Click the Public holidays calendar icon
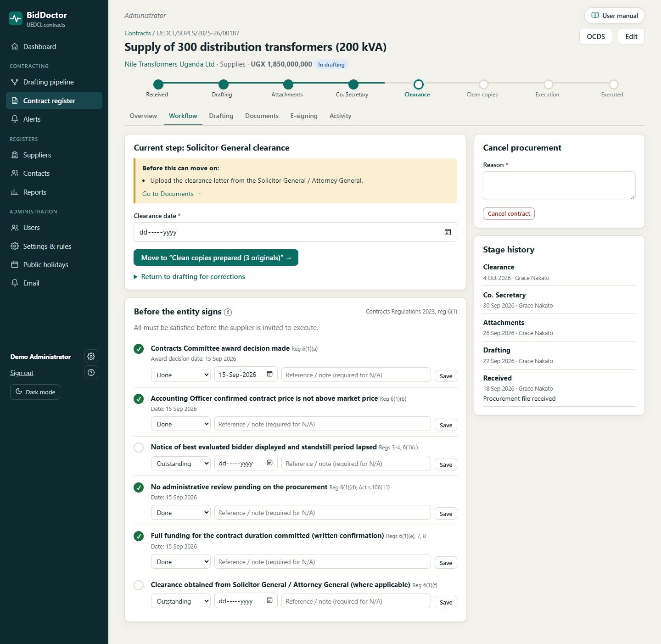Image resolution: width=661 pixels, height=644 pixels. click(x=15, y=264)
